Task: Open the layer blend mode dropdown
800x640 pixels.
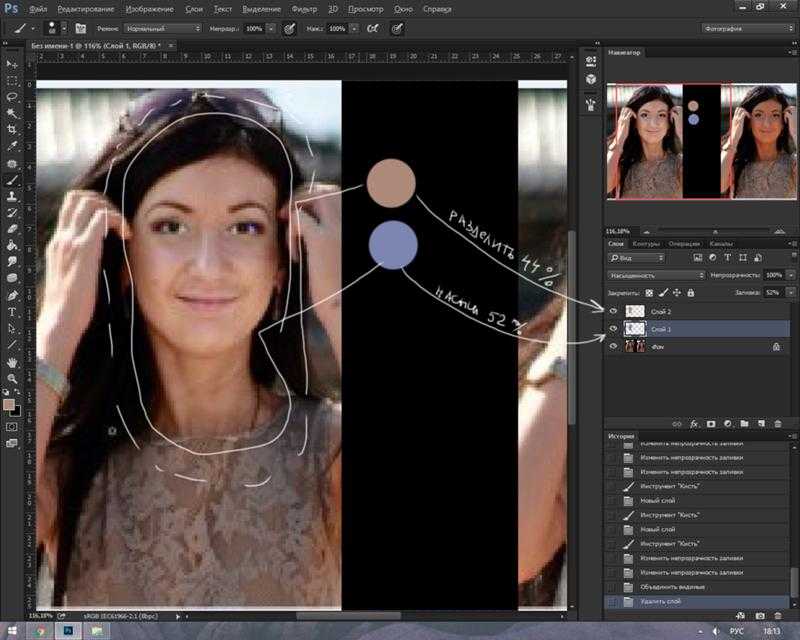Action: coord(656,276)
